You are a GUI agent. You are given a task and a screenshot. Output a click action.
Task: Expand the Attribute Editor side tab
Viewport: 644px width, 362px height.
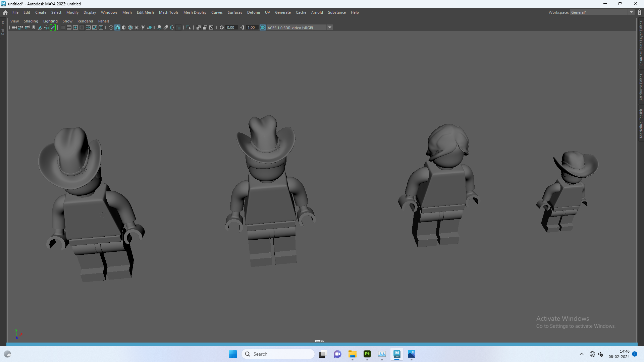[641, 87]
